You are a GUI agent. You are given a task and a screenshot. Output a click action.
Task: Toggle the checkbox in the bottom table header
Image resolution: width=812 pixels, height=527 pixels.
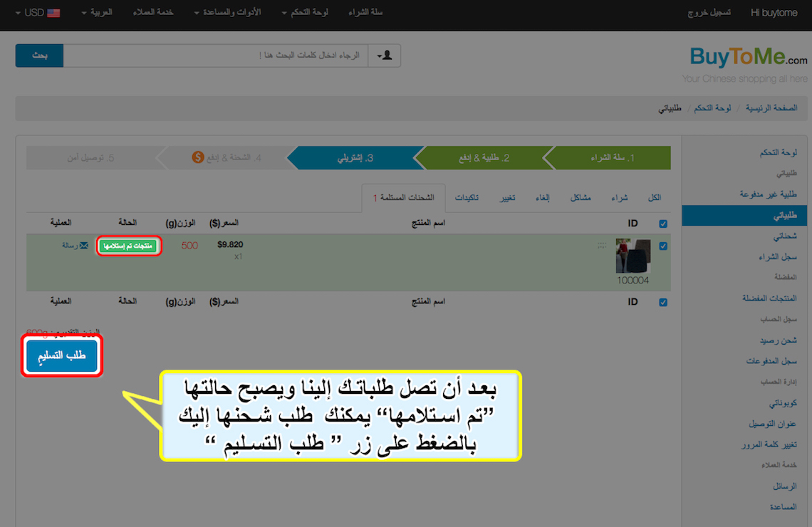point(664,302)
